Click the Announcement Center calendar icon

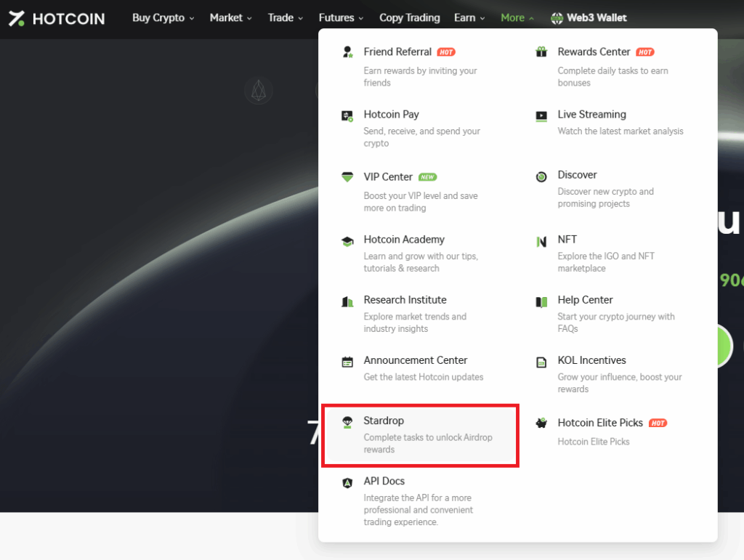coord(347,362)
